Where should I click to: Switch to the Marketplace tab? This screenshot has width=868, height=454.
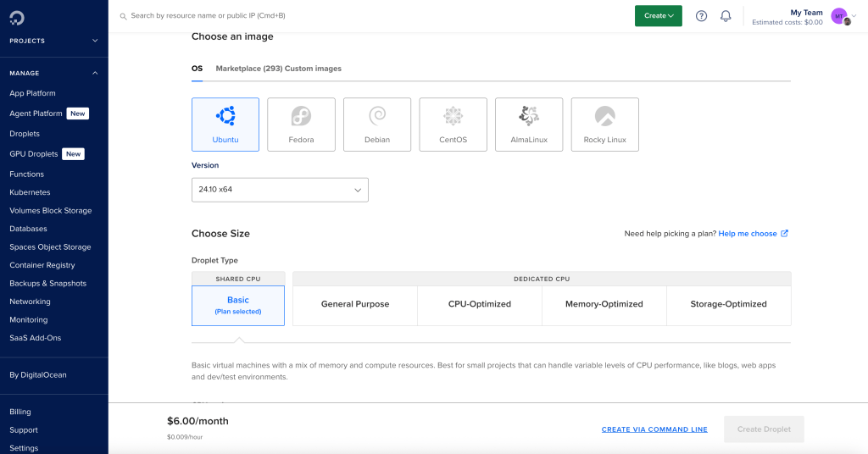tap(248, 69)
